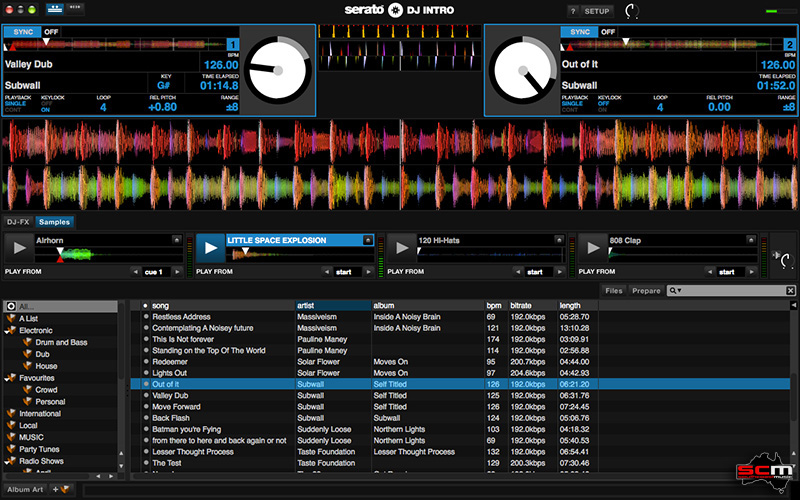
Task: Clear the search field with the X
Action: coord(790,290)
